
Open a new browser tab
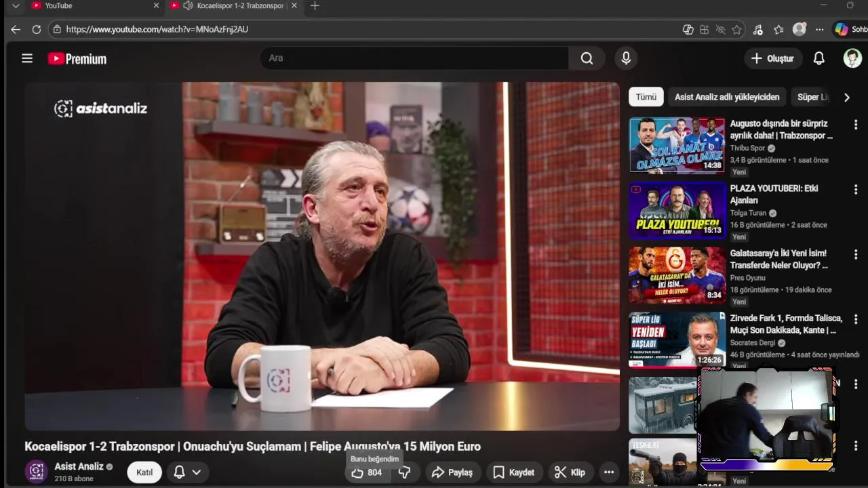click(x=315, y=5)
